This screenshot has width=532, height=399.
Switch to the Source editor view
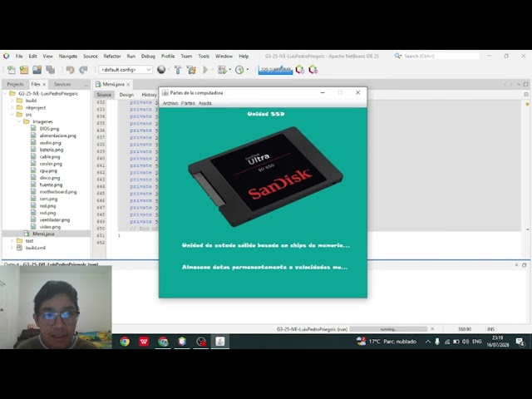pos(104,95)
